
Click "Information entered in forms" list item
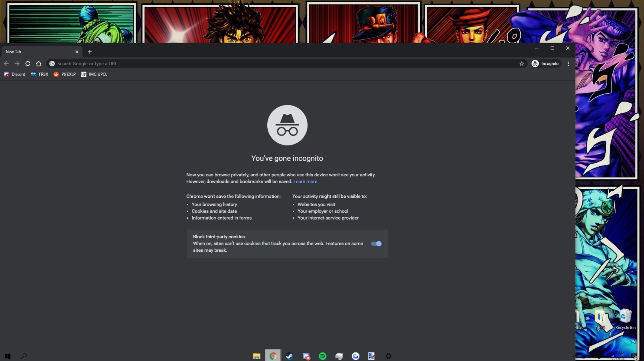point(222,218)
